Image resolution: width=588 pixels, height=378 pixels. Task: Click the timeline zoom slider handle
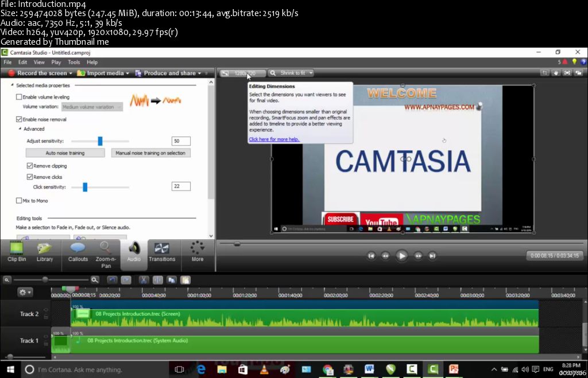[x=45, y=279]
